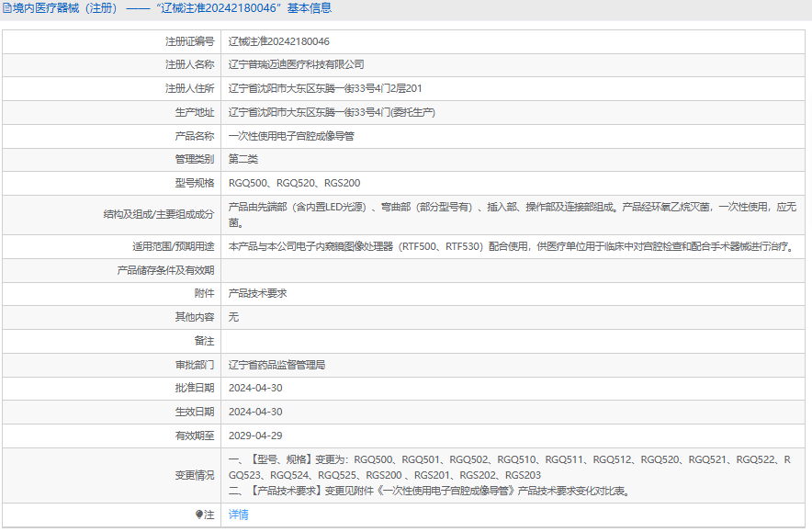Select attachment value 产品技术要求
The height and width of the screenshot is (532, 812).
tap(257, 293)
